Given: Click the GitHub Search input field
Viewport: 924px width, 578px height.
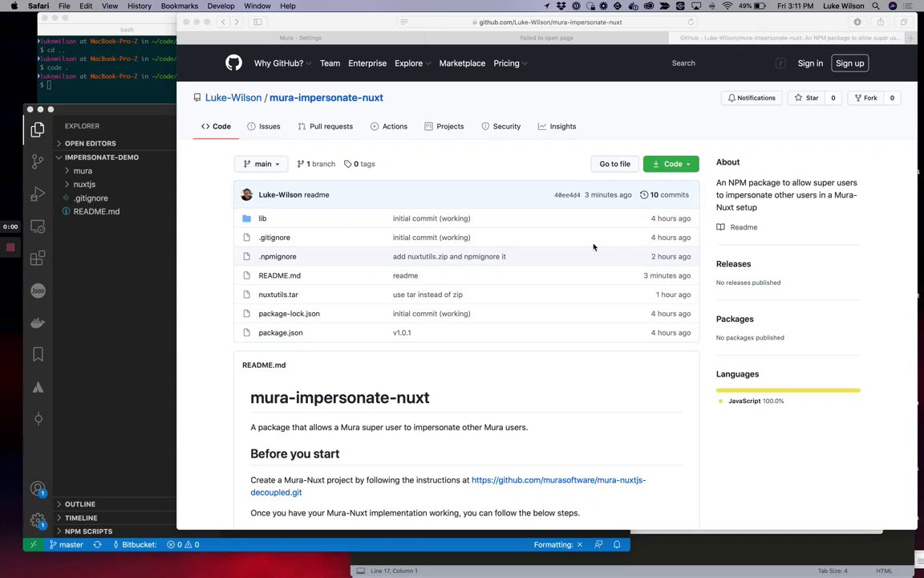Looking at the screenshot, I should coord(728,63).
